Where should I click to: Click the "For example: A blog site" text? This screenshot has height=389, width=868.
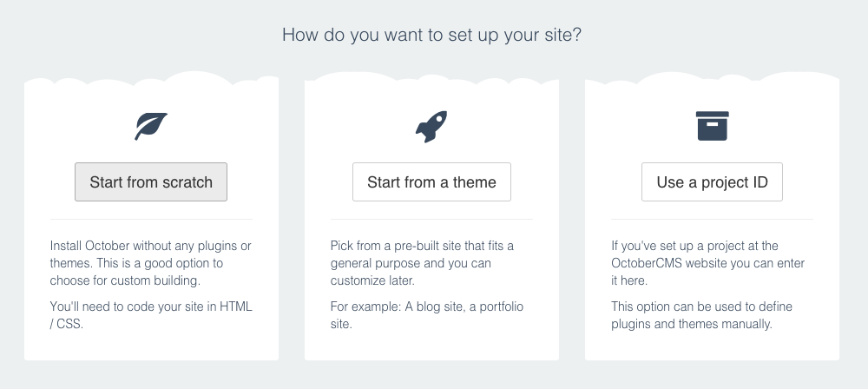pyautogui.click(x=427, y=314)
